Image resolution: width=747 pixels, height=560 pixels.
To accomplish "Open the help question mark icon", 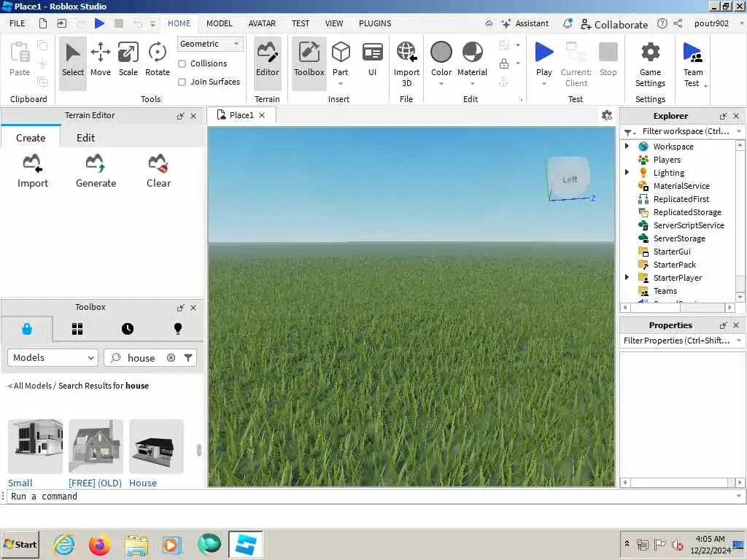I will point(662,23).
